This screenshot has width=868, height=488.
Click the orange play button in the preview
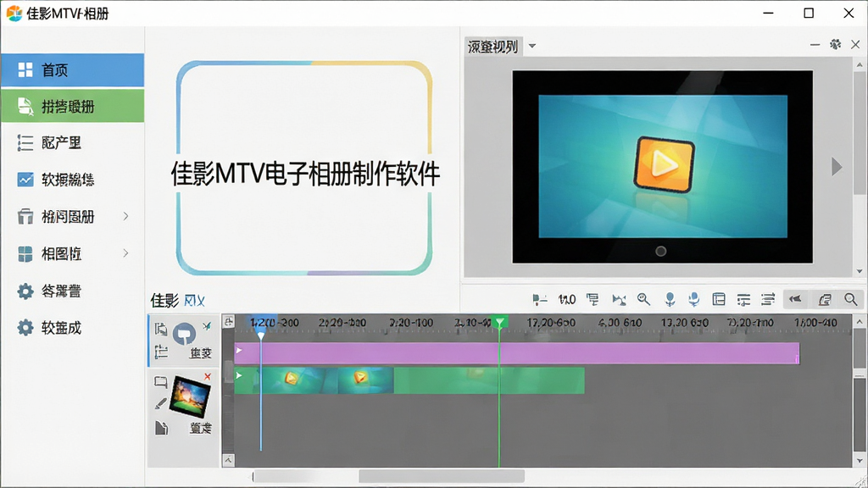[x=664, y=164]
